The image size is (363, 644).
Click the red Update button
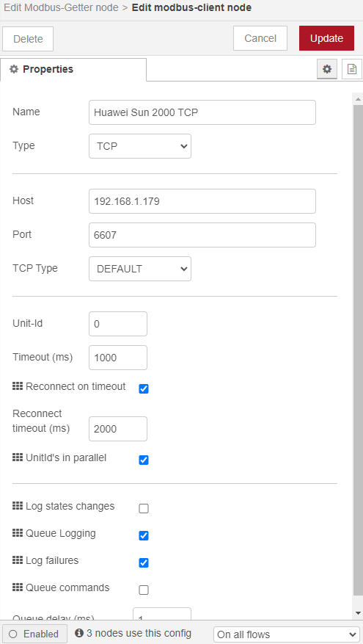pyautogui.click(x=326, y=38)
